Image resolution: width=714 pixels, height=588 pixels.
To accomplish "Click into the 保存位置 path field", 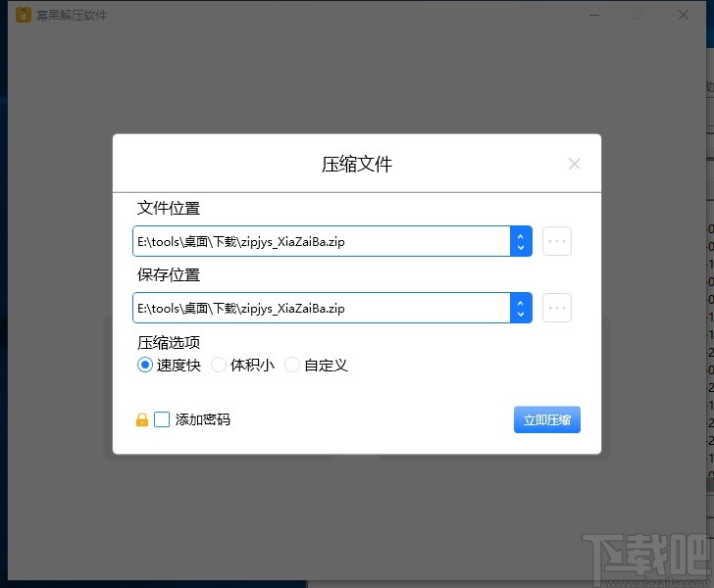I will tap(322, 308).
